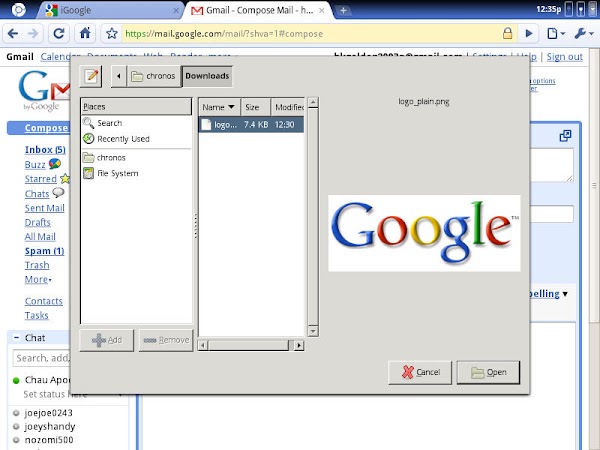Click the horizontal scroll left arrow
Viewport: 600px width, 450px height.
click(x=203, y=346)
